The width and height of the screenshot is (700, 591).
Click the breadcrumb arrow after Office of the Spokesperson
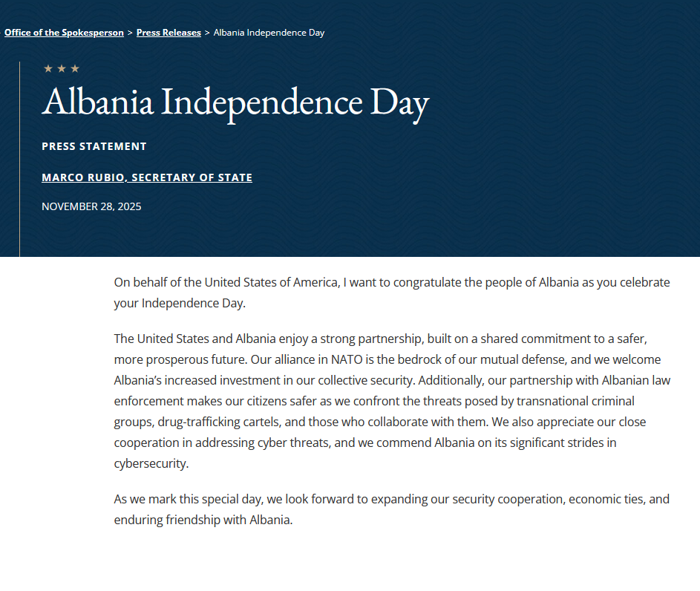tap(130, 33)
